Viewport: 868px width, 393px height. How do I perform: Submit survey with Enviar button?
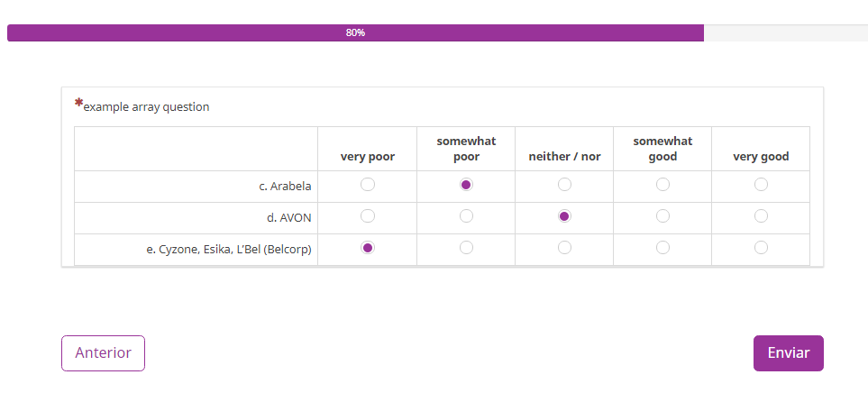pyautogui.click(x=789, y=353)
